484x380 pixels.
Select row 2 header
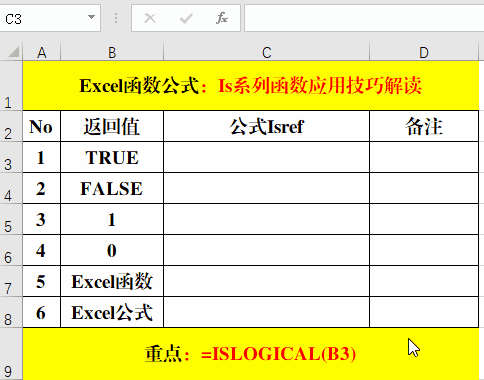11,126
